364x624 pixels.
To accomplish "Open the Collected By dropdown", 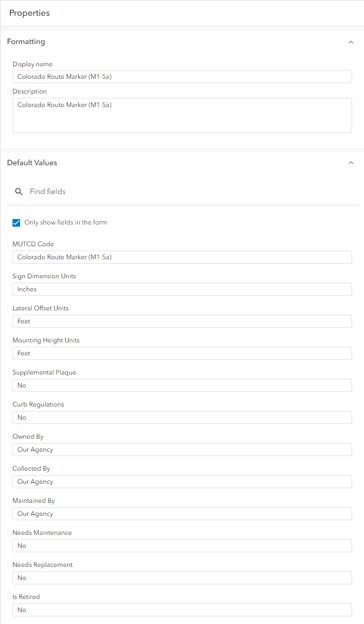I will tap(182, 481).
